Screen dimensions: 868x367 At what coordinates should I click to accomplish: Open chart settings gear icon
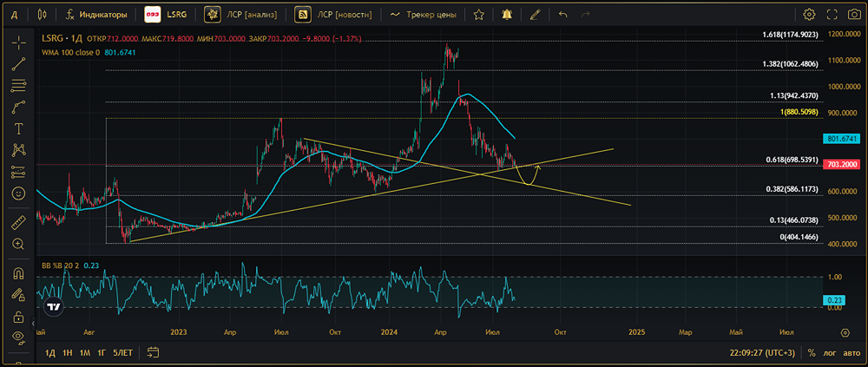[809, 15]
